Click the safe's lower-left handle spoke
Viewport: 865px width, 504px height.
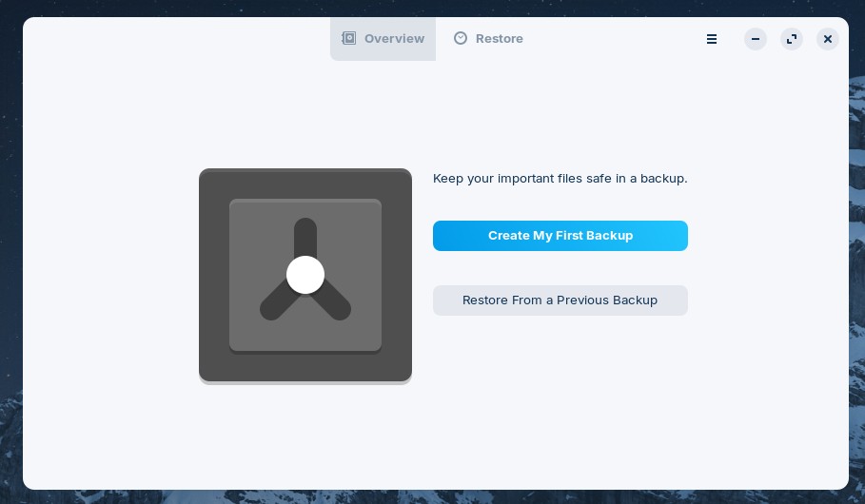coord(277,303)
